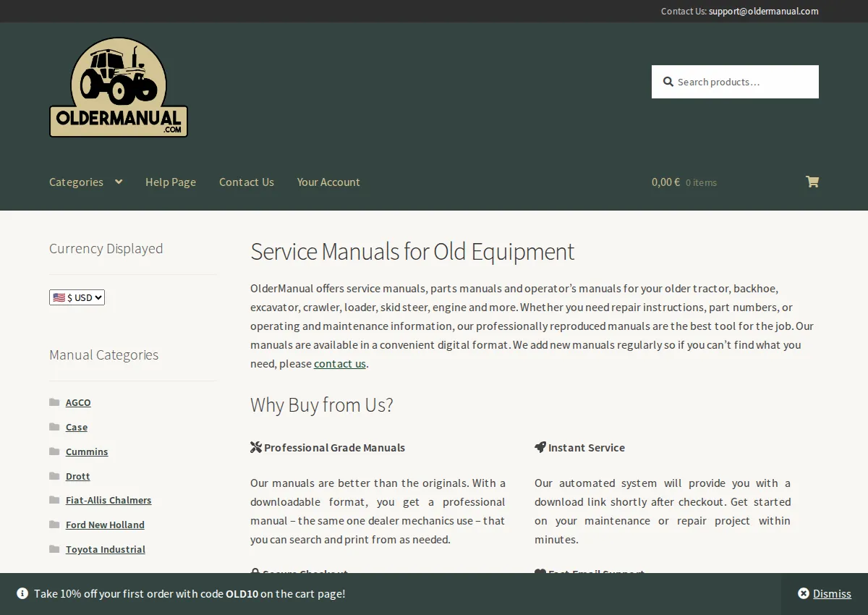Viewport: 868px width, 615px height.
Task: Click the folder icon beside Drott
Action: click(x=54, y=476)
